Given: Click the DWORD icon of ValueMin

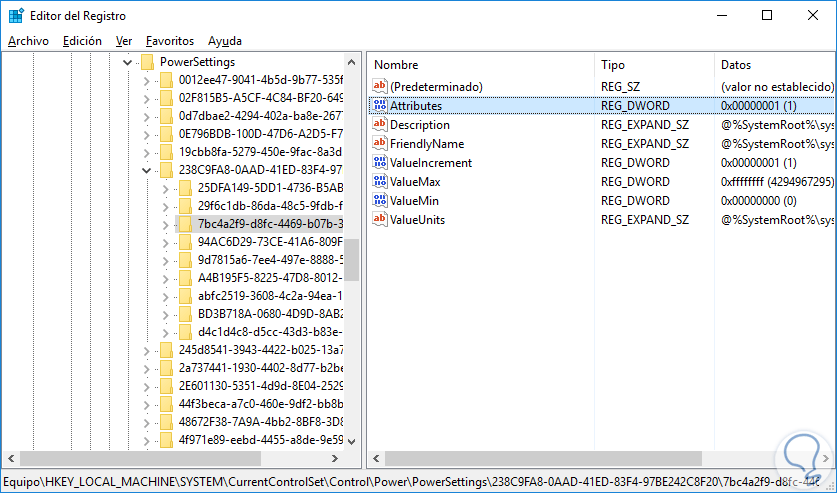Looking at the screenshot, I should pos(380,201).
